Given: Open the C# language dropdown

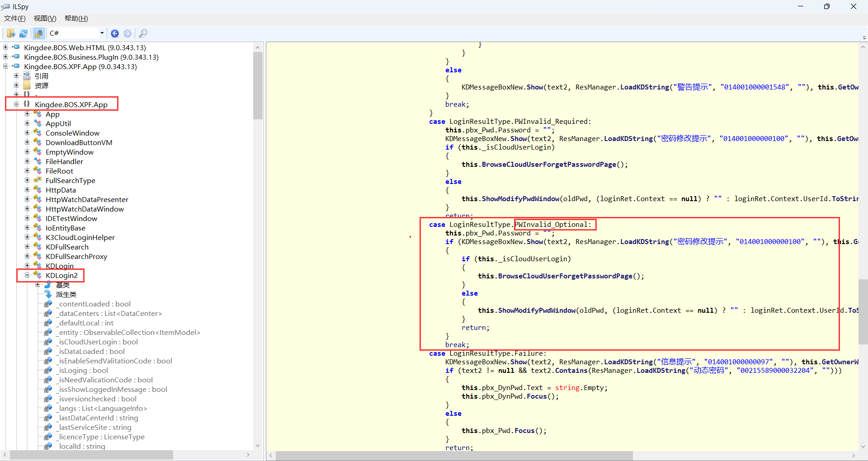Looking at the screenshot, I should click(102, 33).
